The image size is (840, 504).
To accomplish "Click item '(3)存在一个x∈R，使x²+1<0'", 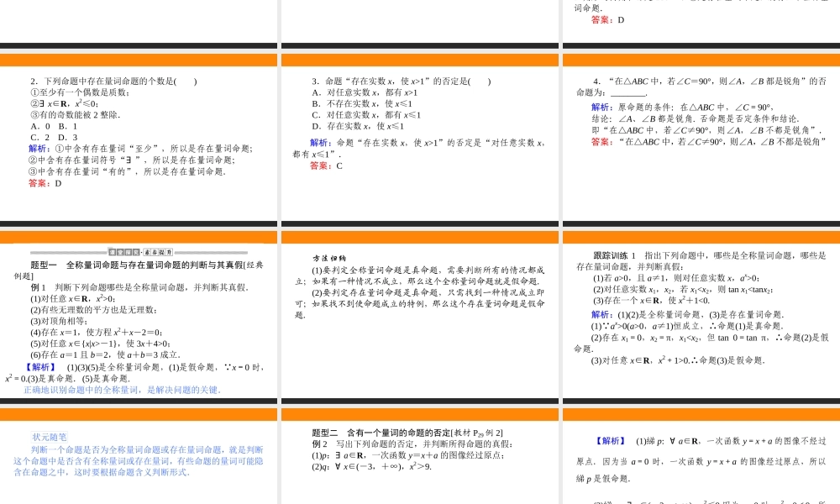I will (651, 301).
